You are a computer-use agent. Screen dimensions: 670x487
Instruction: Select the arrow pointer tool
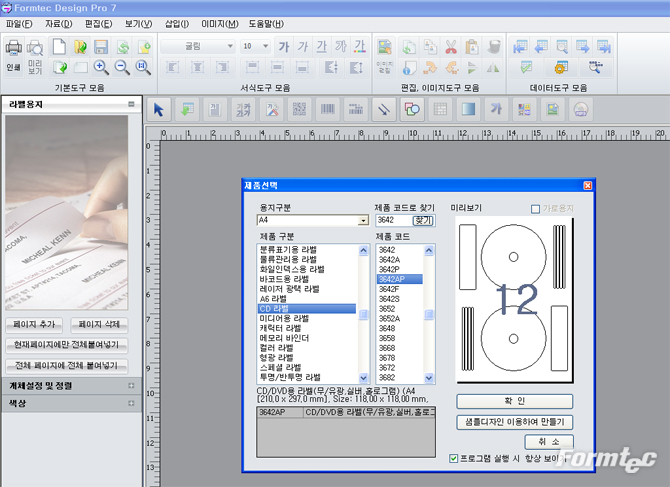tap(159, 110)
